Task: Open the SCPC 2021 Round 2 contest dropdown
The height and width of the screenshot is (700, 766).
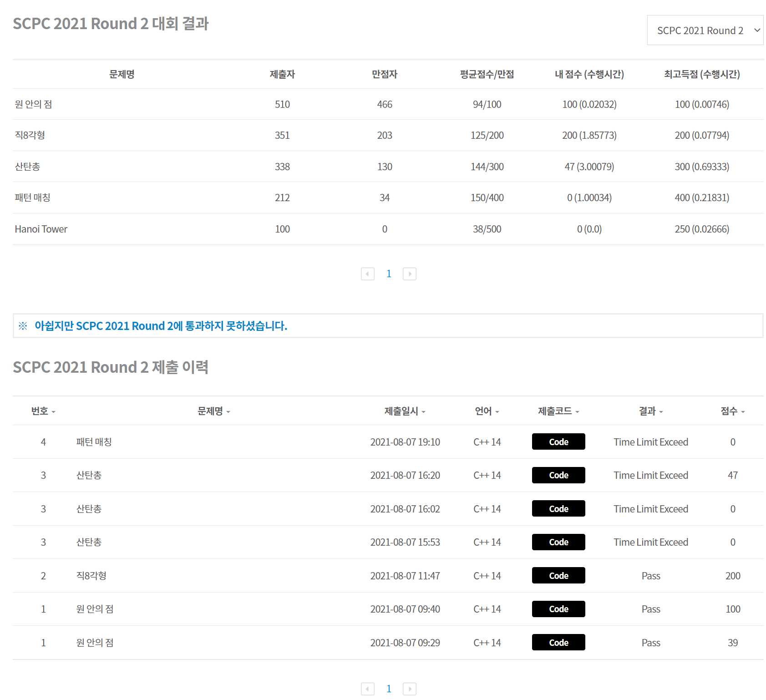Action: coord(705,30)
